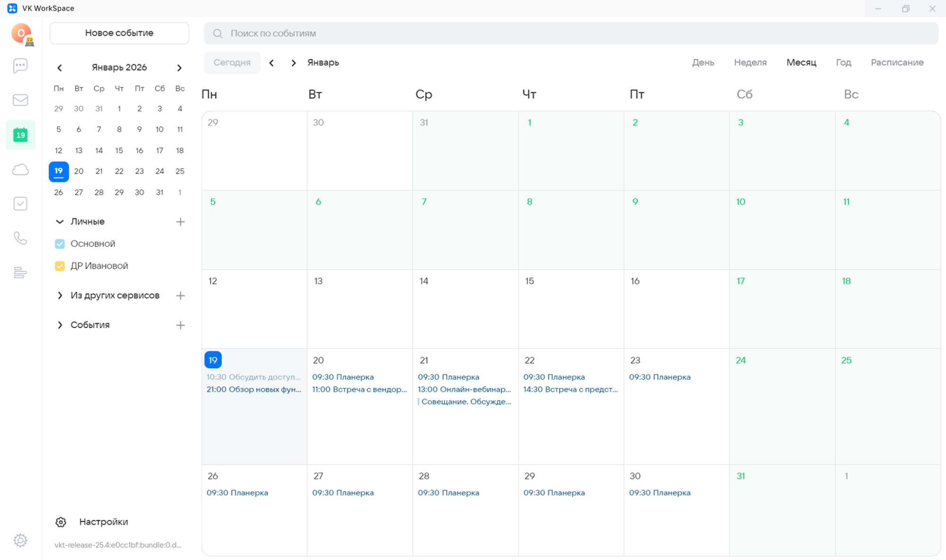The height and width of the screenshot is (560, 946).
Task: Open the phone calls sidebar icon
Action: pyautogui.click(x=20, y=238)
